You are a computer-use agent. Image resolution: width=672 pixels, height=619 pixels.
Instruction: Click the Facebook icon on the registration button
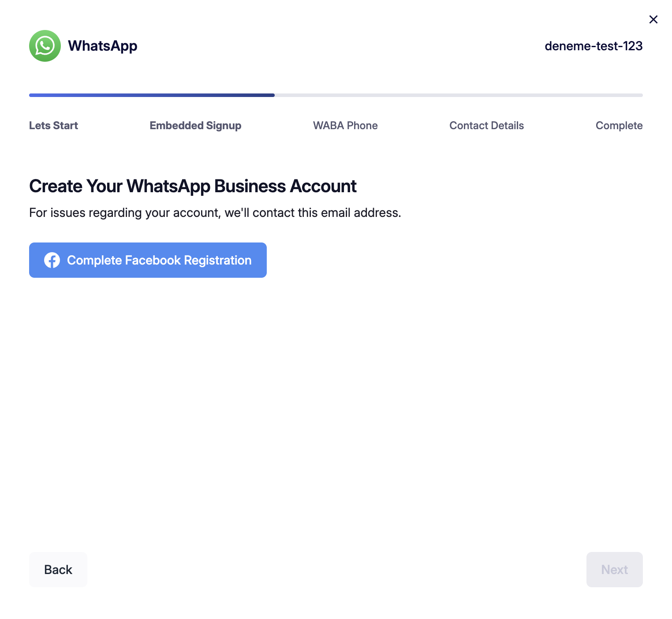tap(52, 260)
